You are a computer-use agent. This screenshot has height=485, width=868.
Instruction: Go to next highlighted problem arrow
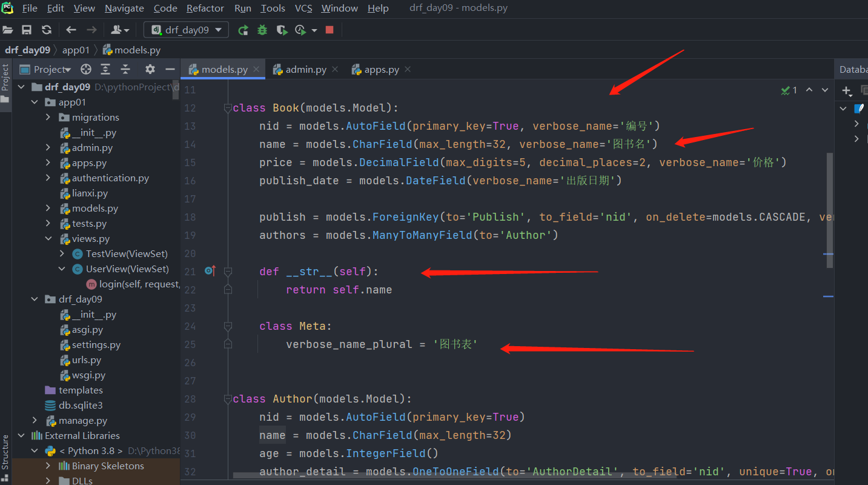824,90
